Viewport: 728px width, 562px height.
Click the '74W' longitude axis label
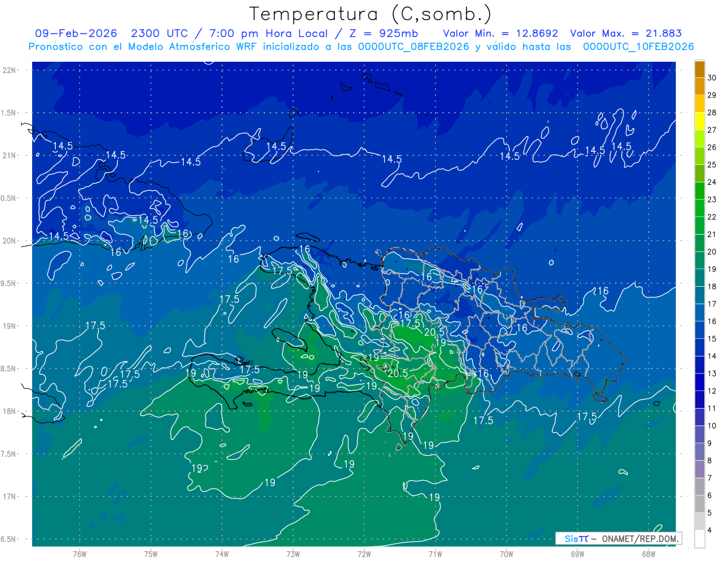click(x=222, y=554)
